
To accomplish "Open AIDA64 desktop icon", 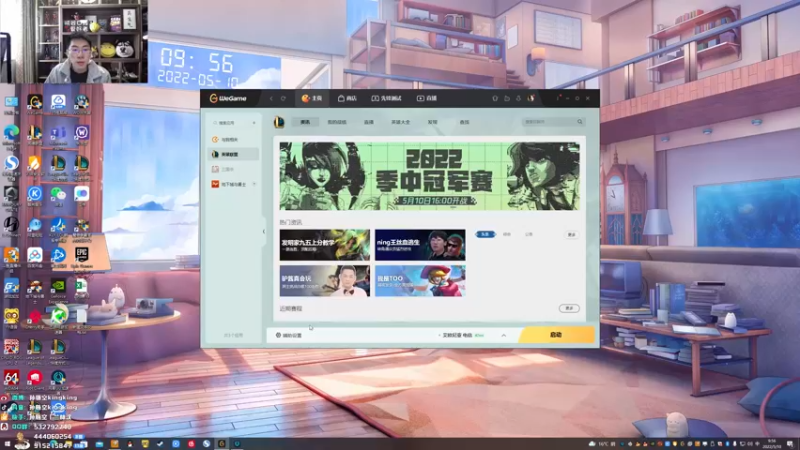I will pyautogui.click(x=11, y=380).
